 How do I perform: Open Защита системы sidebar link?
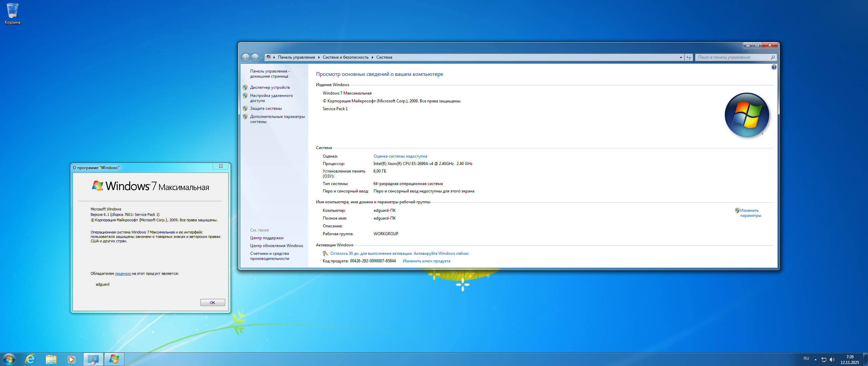point(266,108)
